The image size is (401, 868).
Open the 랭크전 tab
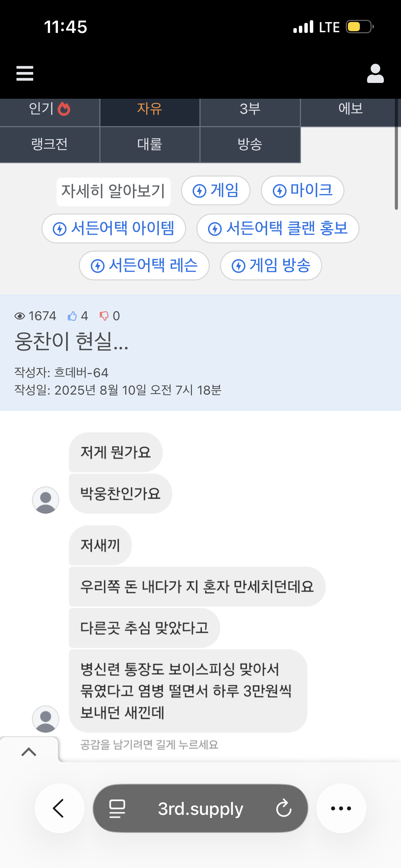pyautogui.click(x=50, y=144)
